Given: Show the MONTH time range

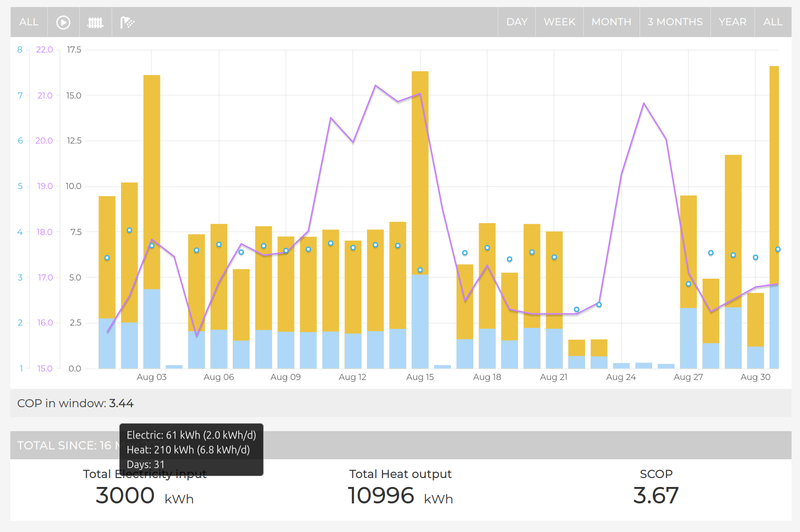Looking at the screenshot, I should 611,22.
